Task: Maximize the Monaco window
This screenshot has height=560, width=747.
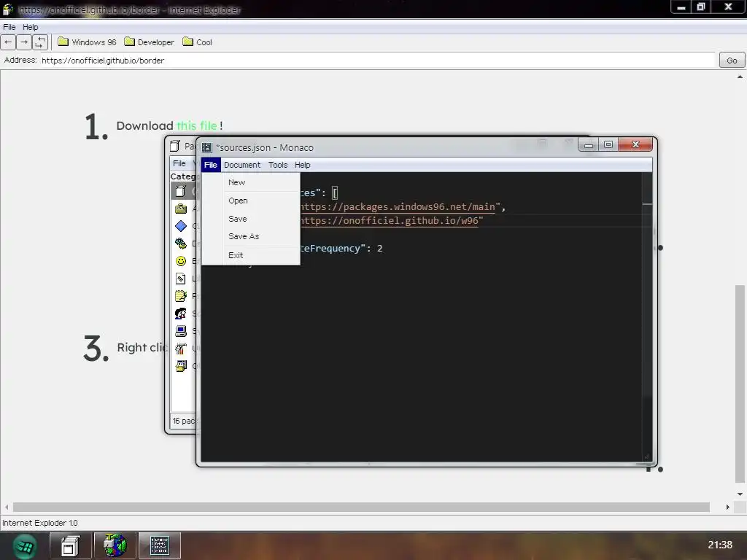Action: click(x=608, y=144)
